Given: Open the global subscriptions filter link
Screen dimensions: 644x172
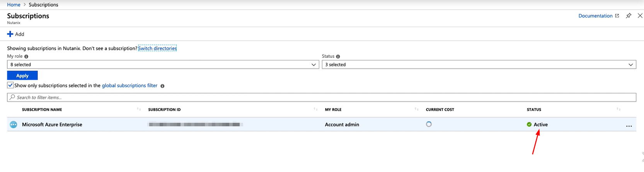Looking at the screenshot, I should [129, 86].
